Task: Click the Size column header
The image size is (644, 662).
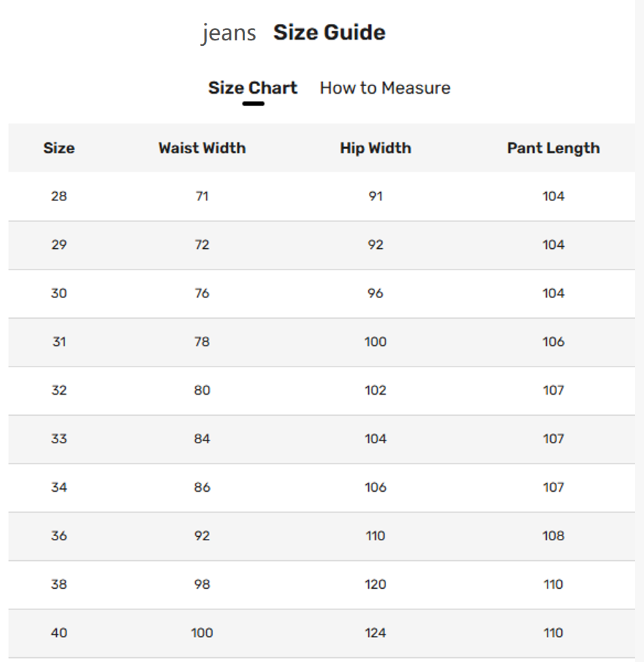Action: coord(59,148)
